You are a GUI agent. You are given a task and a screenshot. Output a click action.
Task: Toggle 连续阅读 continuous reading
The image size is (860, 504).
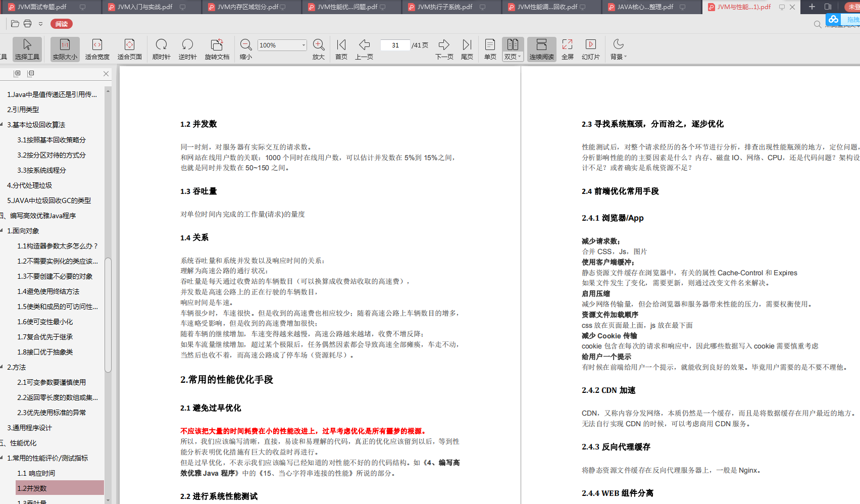tap(542, 49)
